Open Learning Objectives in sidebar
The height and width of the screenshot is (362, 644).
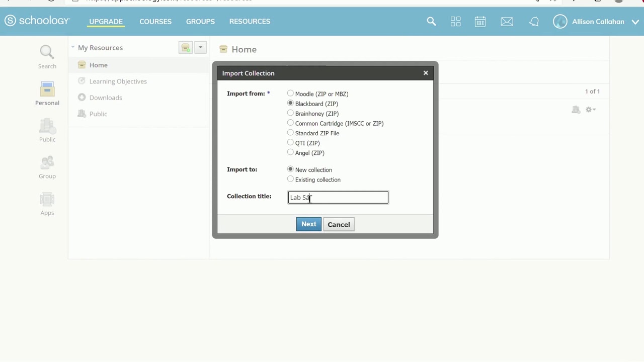(118, 81)
